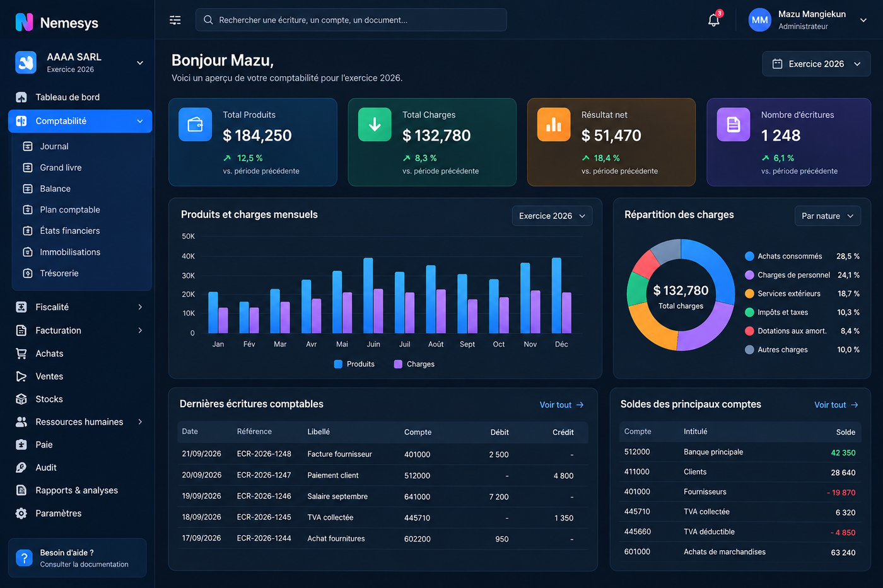
Task: Click the Ventes arrow icon
Action: pyautogui.click(x=21, y=376)
